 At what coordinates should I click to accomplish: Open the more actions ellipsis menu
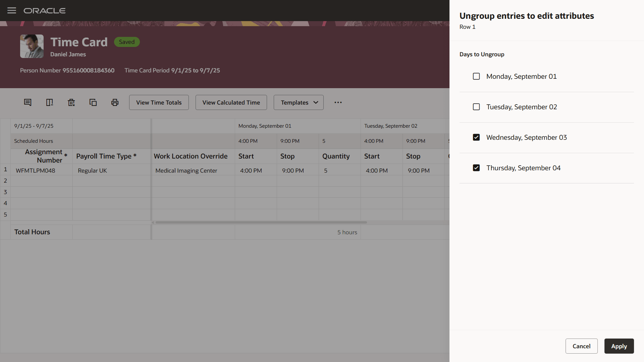pyautogui.click(x=338, y=102)
